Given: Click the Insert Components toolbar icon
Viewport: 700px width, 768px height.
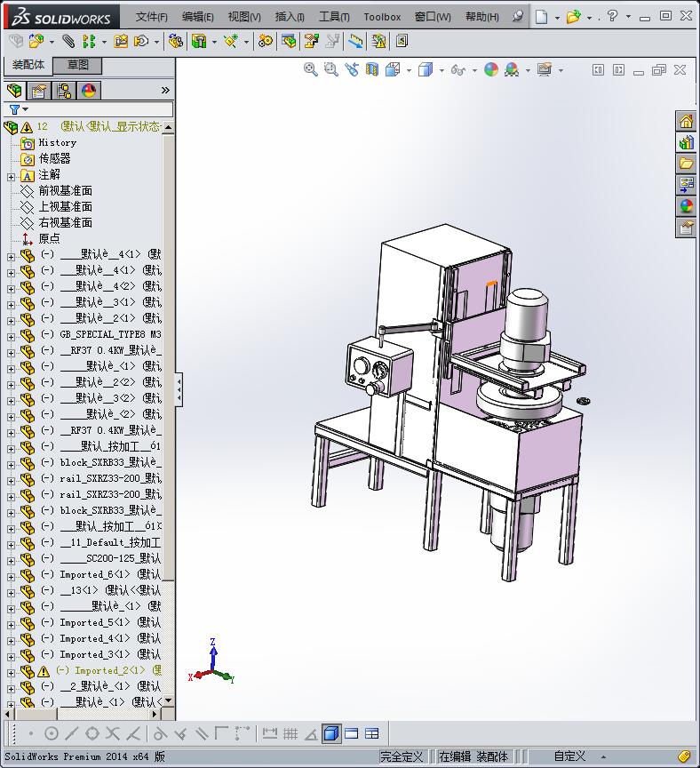Looking at the screenshot, I should pos(36,41).
